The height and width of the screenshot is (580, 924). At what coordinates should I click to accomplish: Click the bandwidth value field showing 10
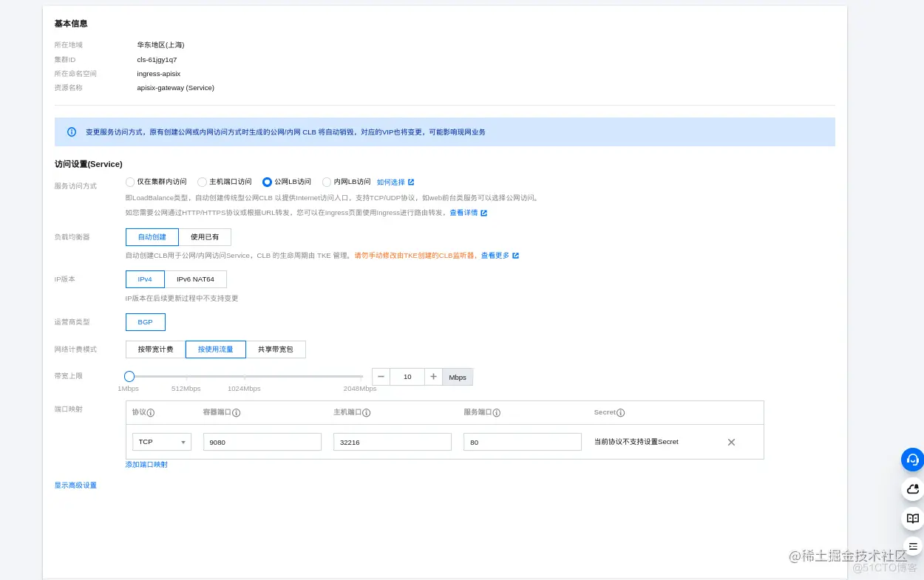coord(407,377)
